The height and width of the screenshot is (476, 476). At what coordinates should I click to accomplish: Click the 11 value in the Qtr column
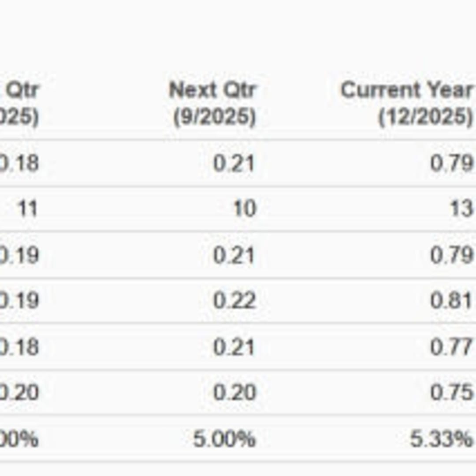(28, 209)
